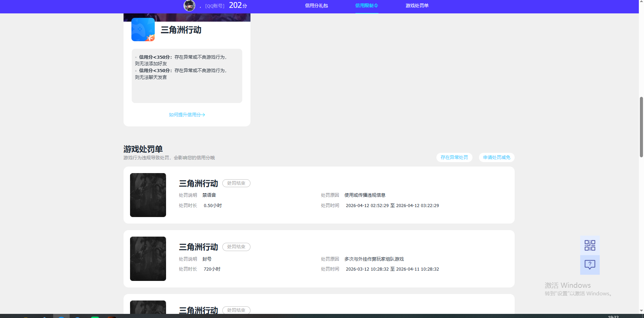Click the 则无法添加好友 restriction text
The image size is (644, 318).
click(x=151, y=64)
